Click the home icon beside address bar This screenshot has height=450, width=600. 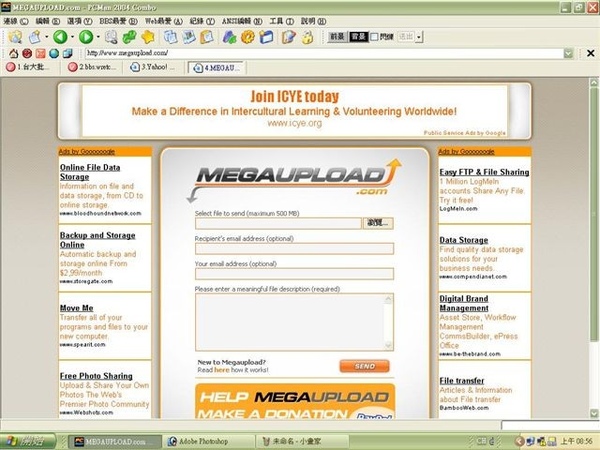pyautogui.click(x=14, y=54)
